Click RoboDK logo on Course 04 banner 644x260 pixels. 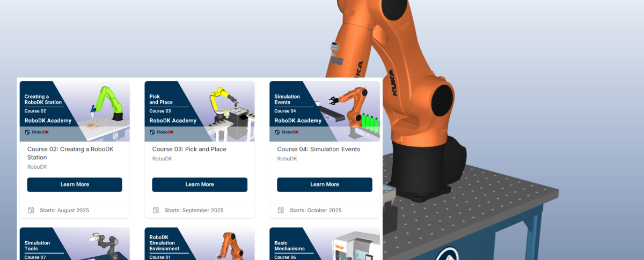coord(287,132)
